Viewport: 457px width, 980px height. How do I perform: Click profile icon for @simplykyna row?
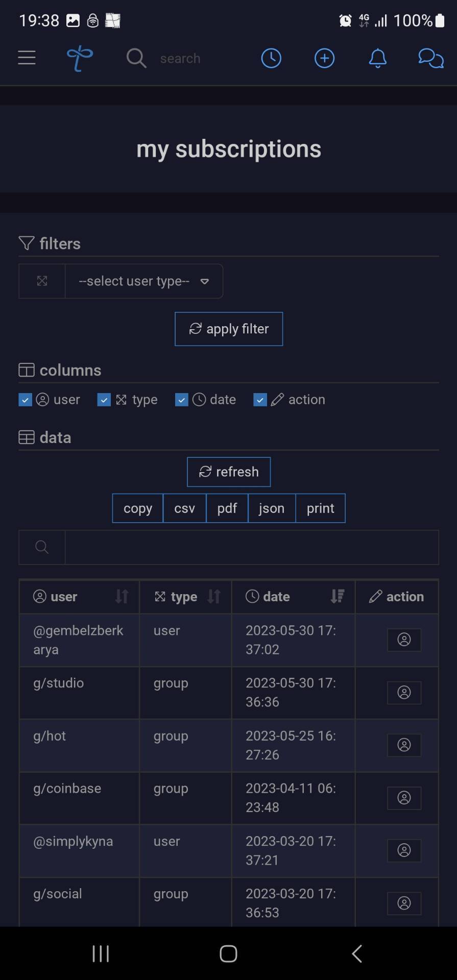[x=404, y=850]
